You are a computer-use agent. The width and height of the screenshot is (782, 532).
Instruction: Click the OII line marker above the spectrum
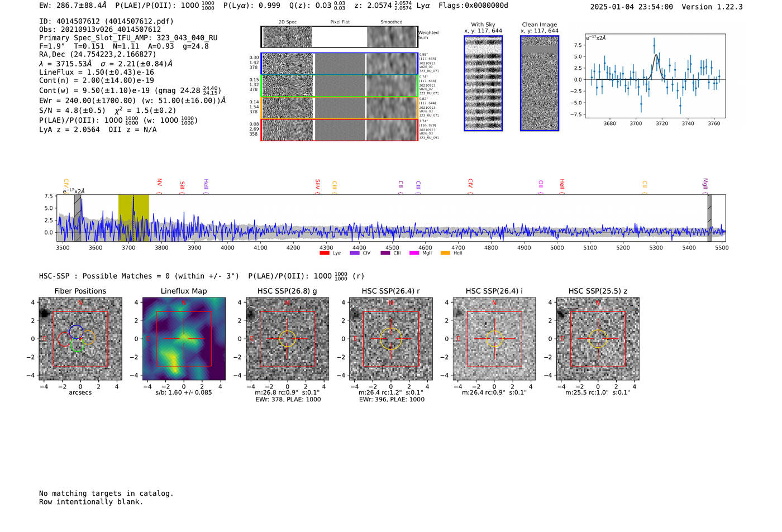[x=541, y=187]
